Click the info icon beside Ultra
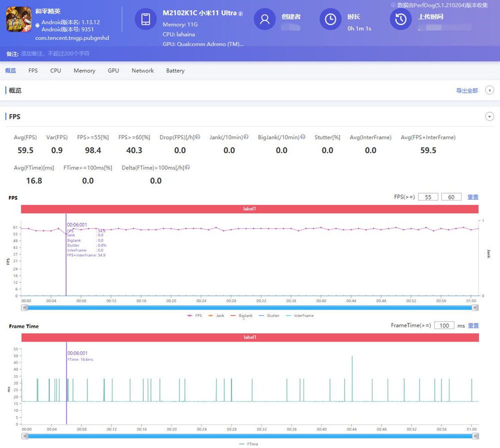500x448 pixels. click(241, 13)
